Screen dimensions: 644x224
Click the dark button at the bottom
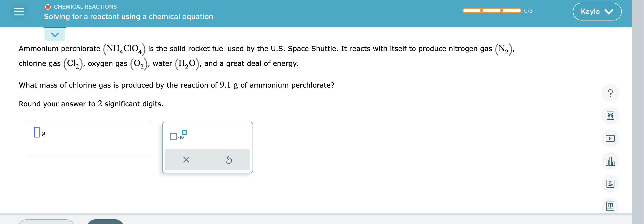click(x=105, y=222)
